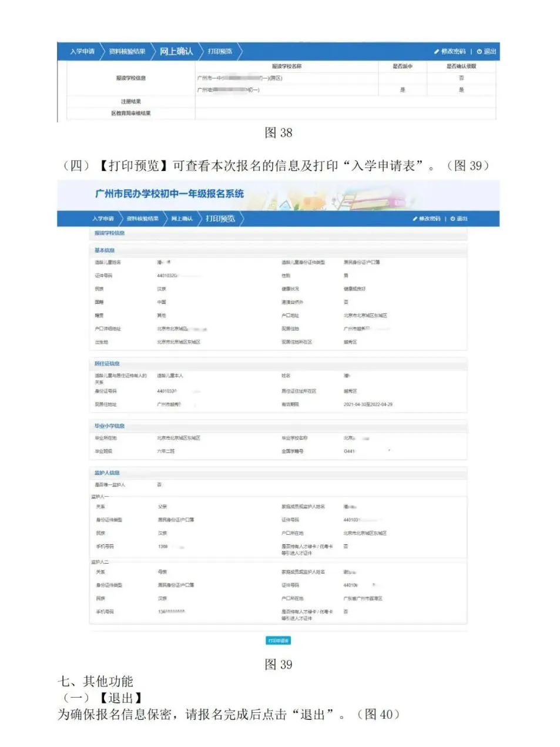Select the 居住证住址所在区 field label
This screenshot has width=560, height=747.
click(299, 391)
